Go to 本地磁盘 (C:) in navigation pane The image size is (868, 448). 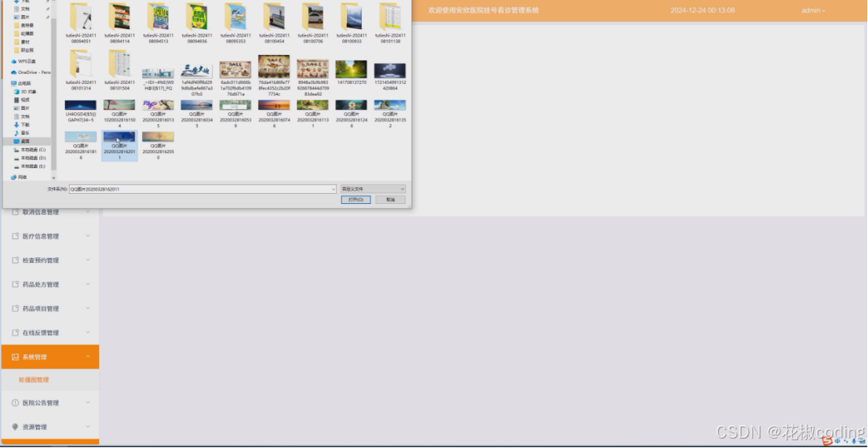click(x=29, y=150)
